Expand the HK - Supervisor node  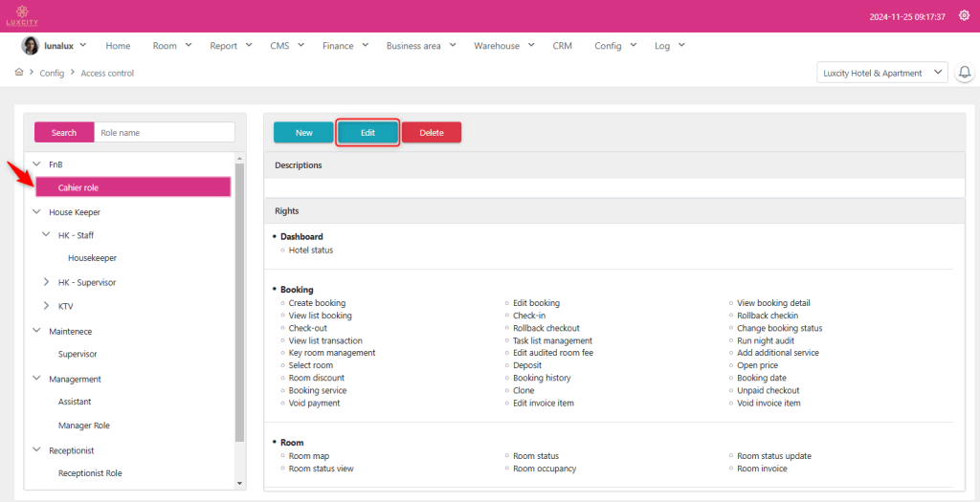pyautogui.click(x=47, y=282)
